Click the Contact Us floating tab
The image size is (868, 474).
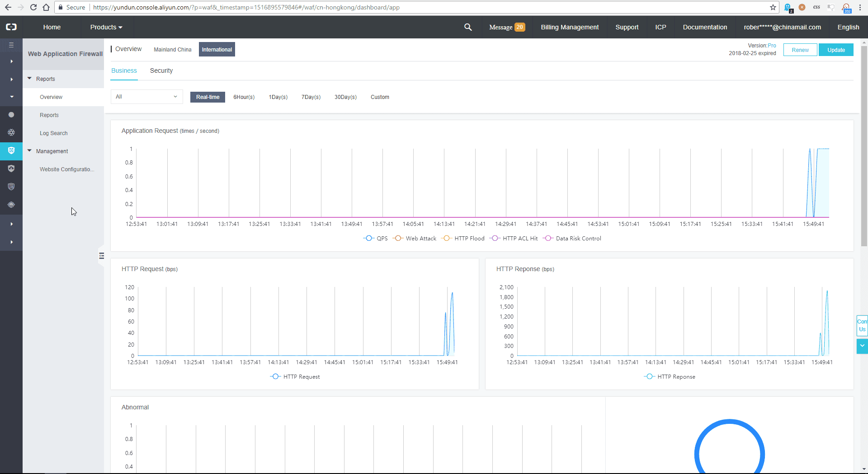click(862, 325)
